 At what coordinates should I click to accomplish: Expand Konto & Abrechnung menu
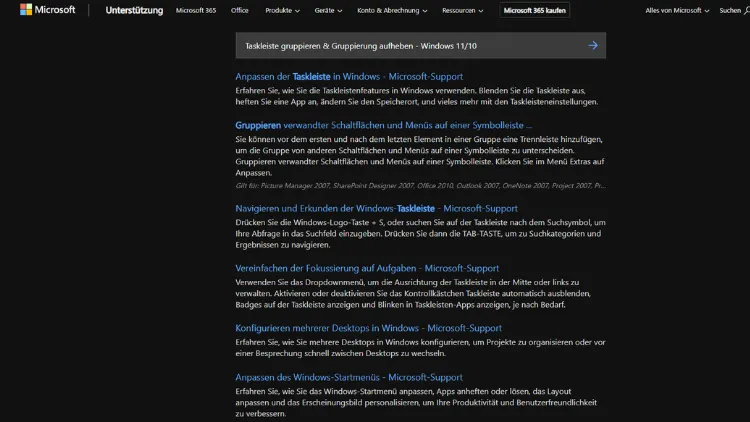[392, 10]
